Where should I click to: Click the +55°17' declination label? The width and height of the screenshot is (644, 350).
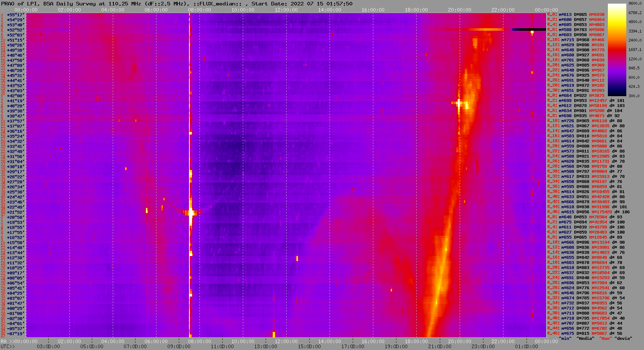15,15
